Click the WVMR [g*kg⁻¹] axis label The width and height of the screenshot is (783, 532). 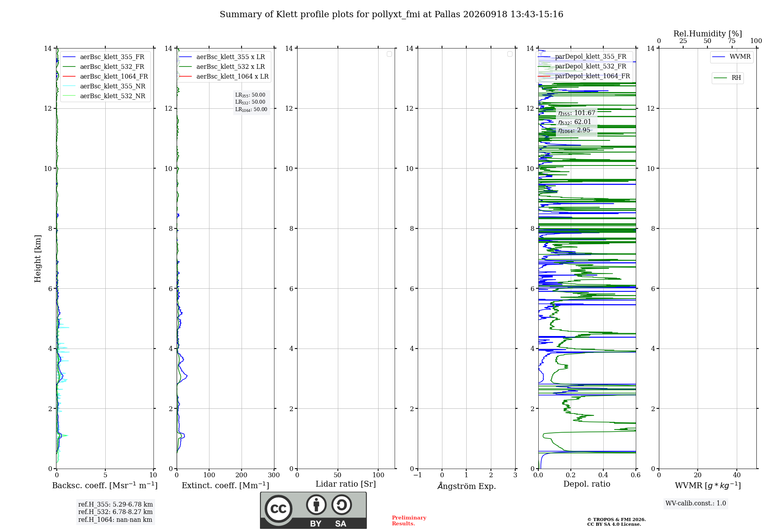point(708,485)
